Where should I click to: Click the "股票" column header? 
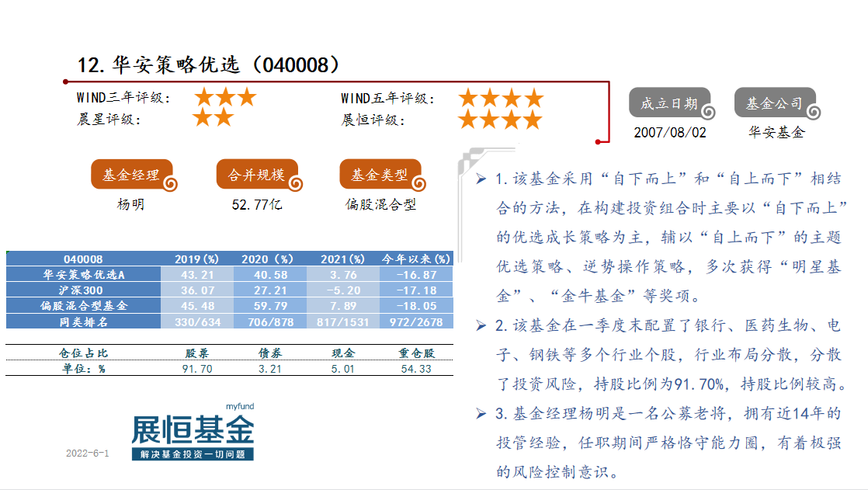pyautogui.click(x=197, y=353)
